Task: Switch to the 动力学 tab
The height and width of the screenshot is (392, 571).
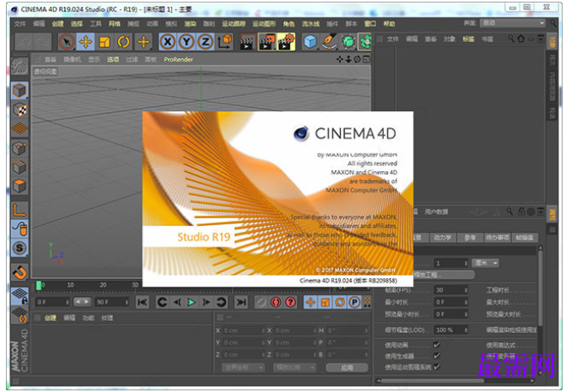Action: point(442,238)
